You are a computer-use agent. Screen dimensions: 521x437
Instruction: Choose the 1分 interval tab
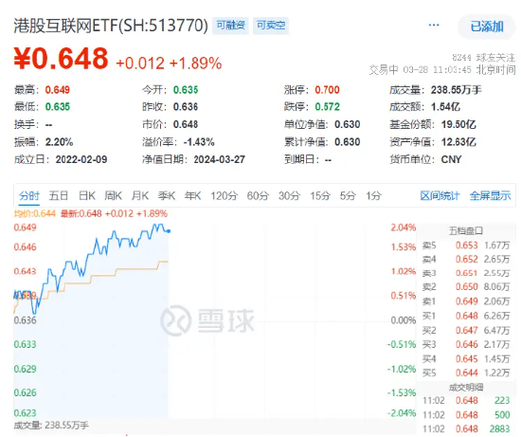pyautogui.click(x=374, y=196)
